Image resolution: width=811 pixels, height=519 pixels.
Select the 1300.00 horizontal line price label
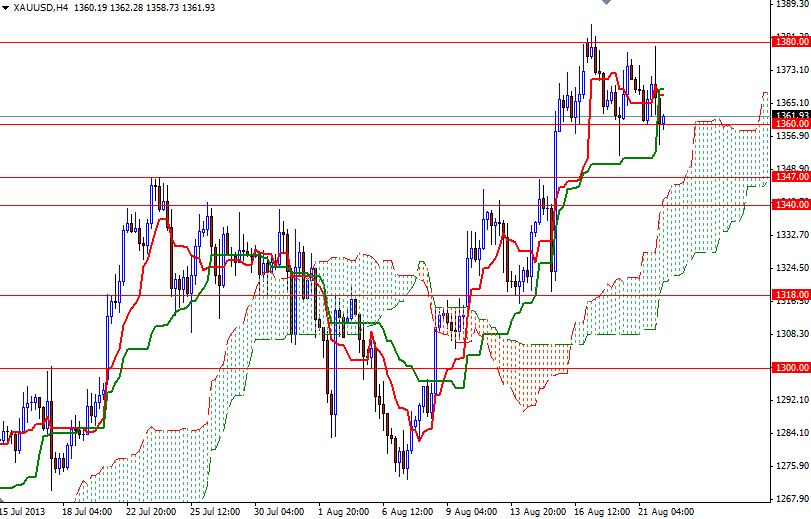[x=791, y=368]
